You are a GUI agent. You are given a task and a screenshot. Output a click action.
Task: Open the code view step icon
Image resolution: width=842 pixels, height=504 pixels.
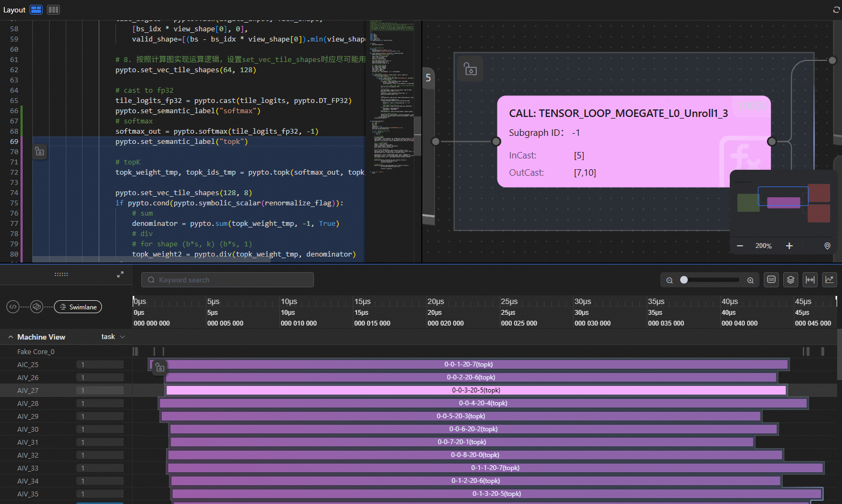click(x=13, y=307)
